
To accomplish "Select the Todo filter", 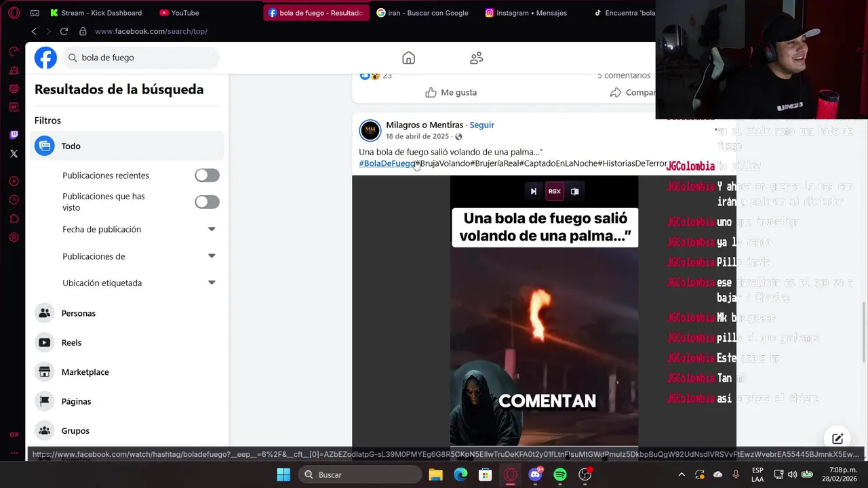I will tap(127, 146).
